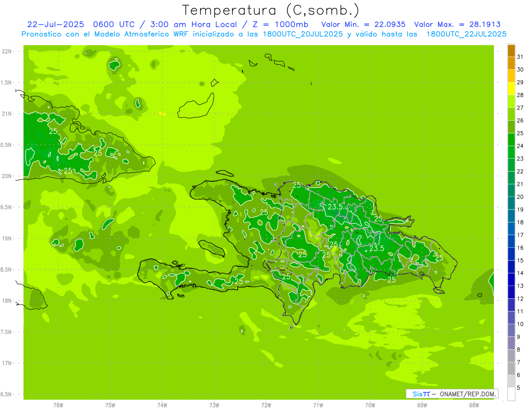Click the olive-green swatch between 25 and 26
Screen dimensions: 532x411
pos(511,127)
